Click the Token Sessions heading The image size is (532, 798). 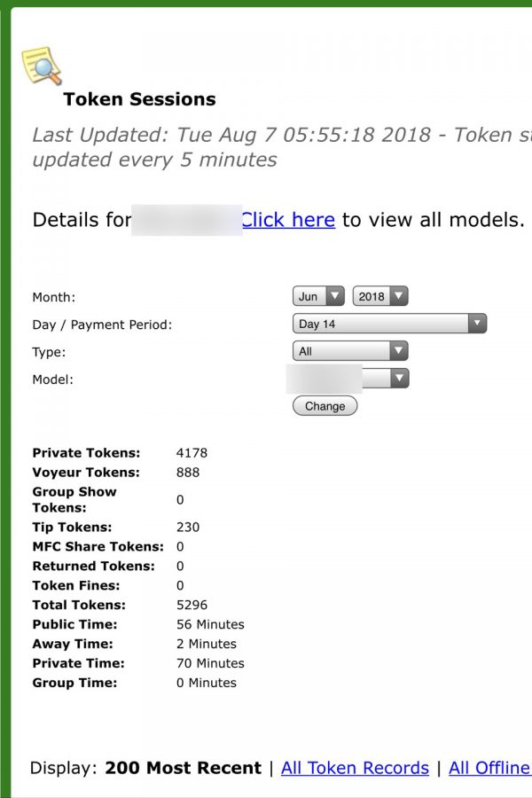139,99
